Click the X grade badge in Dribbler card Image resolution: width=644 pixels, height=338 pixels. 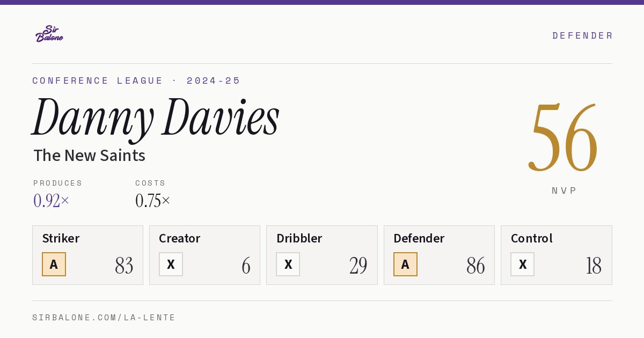288,264
